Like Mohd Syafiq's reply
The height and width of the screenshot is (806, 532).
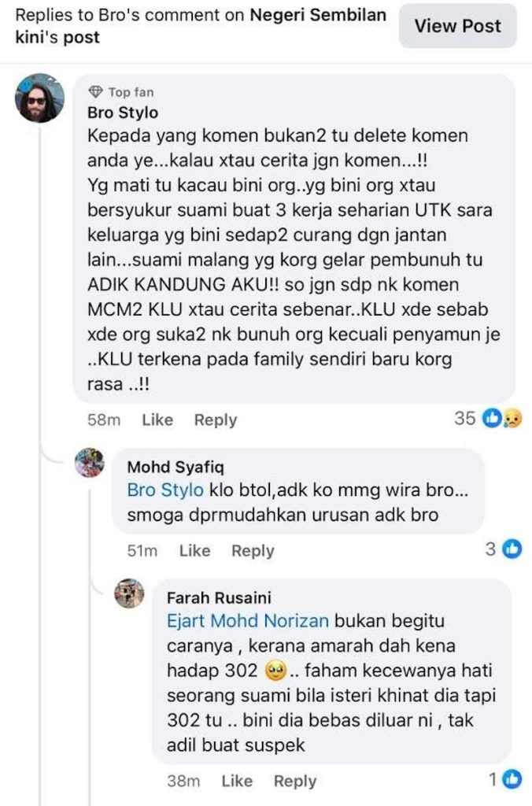point(195,550)
